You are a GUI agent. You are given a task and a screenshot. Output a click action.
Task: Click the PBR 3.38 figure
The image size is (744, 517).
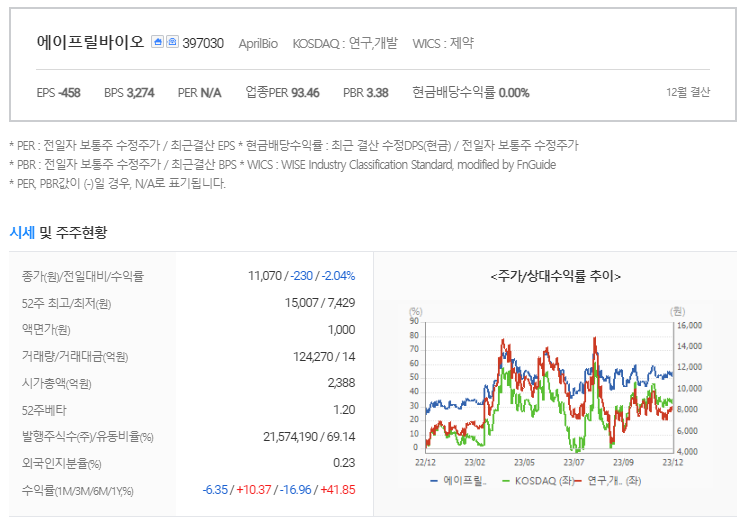366,92
